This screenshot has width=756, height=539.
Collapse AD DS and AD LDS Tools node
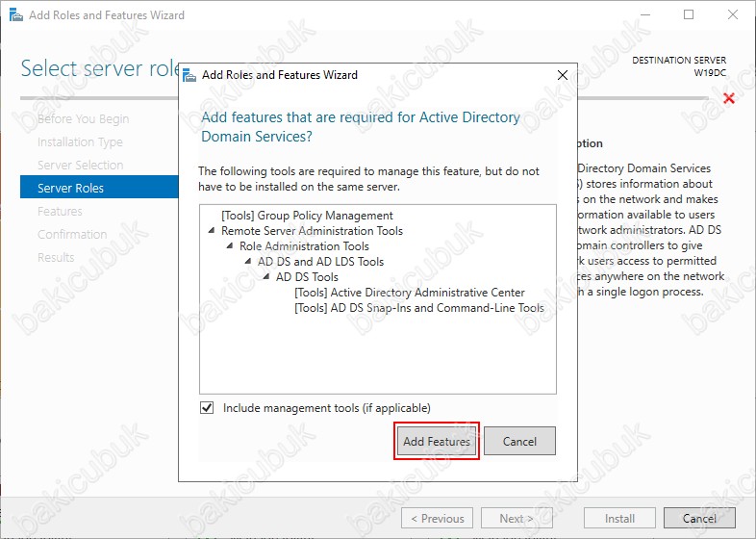[248, 262]
